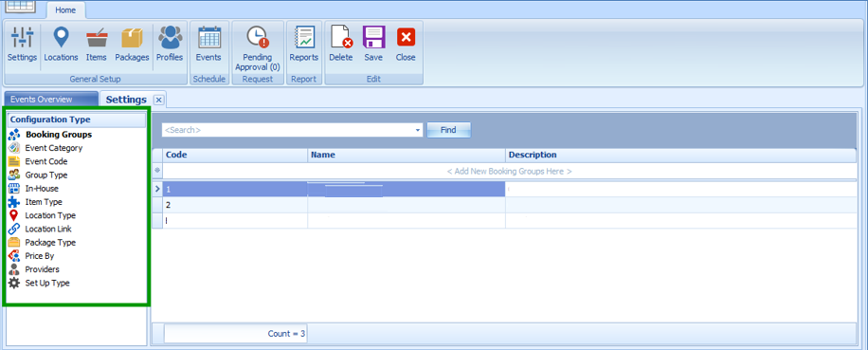868x350 pixels.
Task: Click the row indicator arrow beside code 1
Action: coord(157,190)
